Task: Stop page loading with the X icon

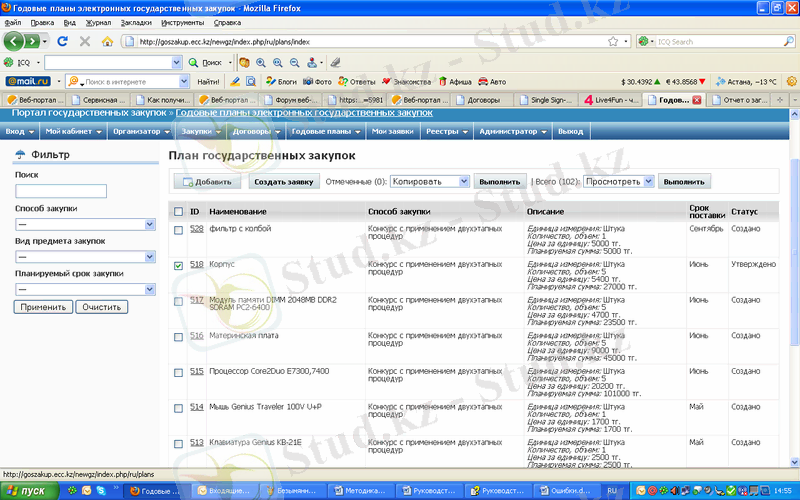Action: (x=83, y=41)
